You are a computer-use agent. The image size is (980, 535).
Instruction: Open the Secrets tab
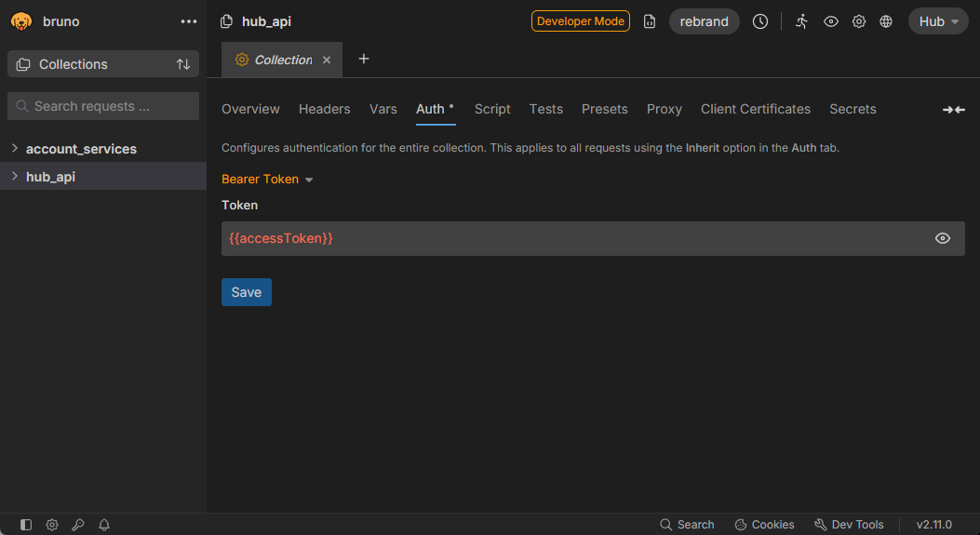pos(852,109)
